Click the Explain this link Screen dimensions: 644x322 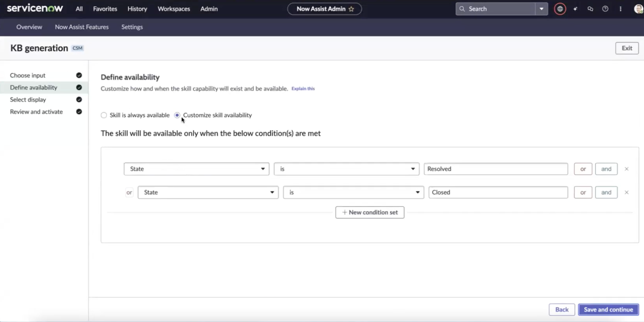click(303, 89)
